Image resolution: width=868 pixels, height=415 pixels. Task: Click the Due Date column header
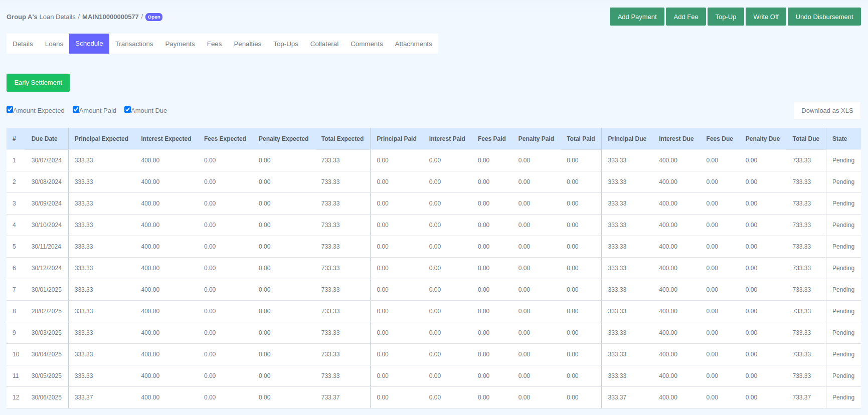coord(44,139)
